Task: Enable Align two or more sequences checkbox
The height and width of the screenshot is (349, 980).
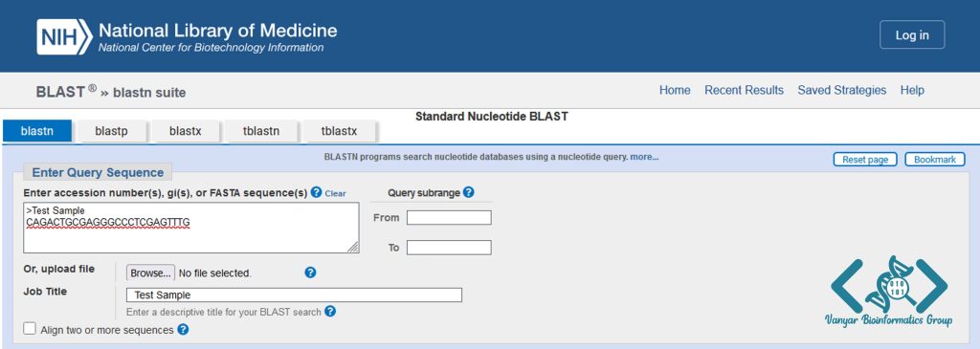Action: coord(30,328)
